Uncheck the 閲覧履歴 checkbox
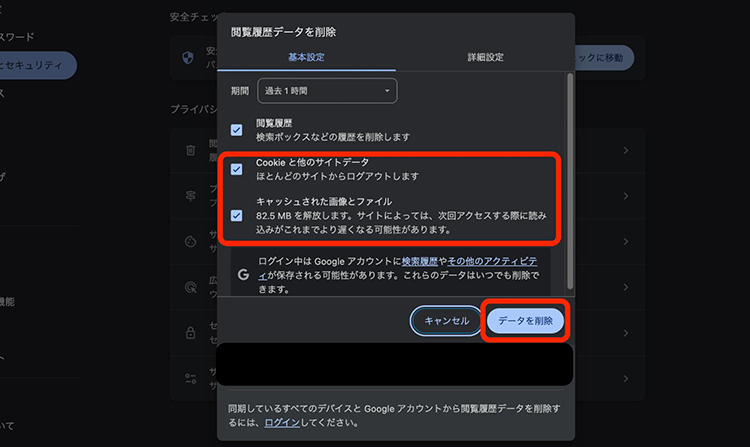This screenshot has height=447, width=750. (236, 130)
